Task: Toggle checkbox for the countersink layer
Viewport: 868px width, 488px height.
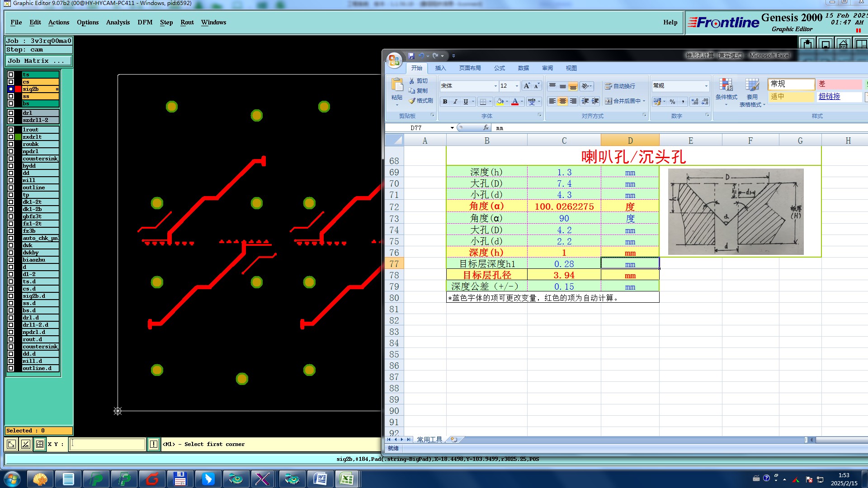Action: click(x=11, y=159)
